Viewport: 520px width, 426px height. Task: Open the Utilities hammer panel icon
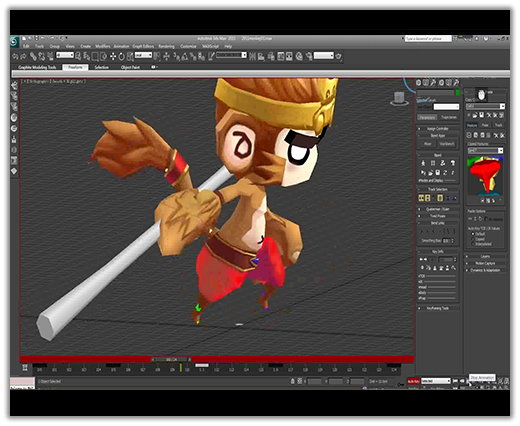(456, 82)
